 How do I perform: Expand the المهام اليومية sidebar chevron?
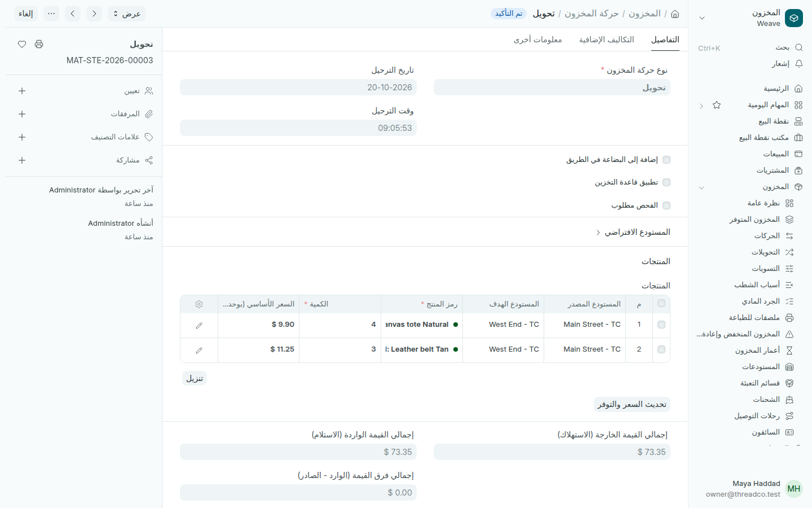(x=701, y=106)
